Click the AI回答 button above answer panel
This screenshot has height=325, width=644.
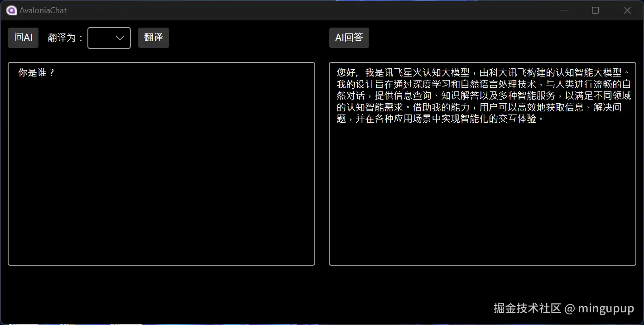point(349,38)
